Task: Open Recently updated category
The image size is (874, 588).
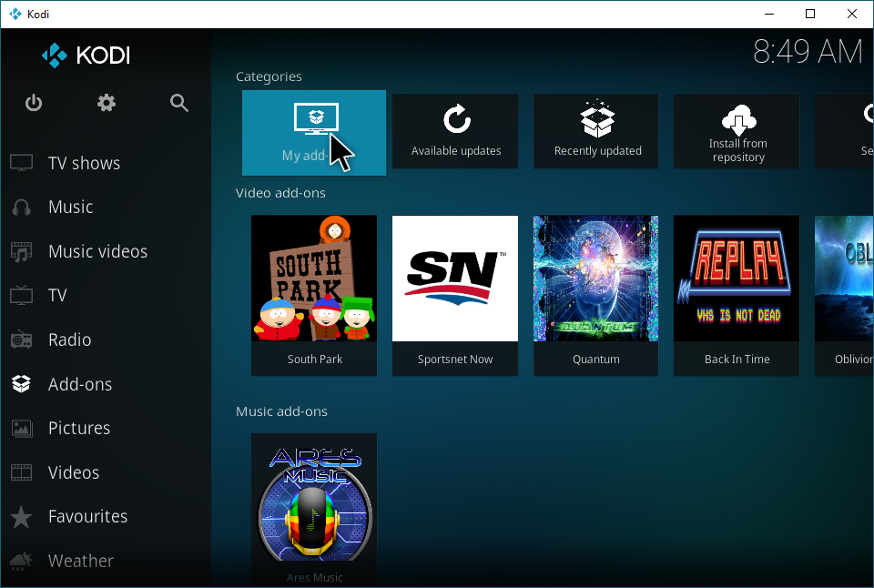Action: coord(595,131)
